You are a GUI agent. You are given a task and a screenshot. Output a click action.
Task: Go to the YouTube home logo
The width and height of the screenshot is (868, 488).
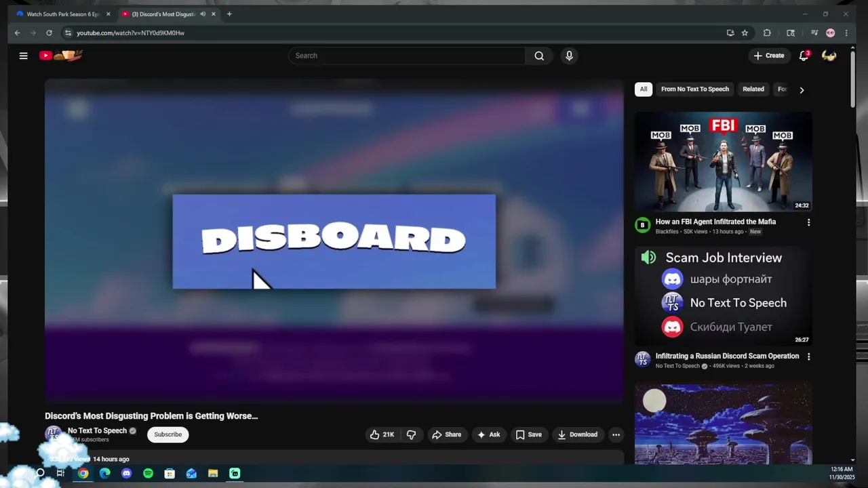[60, 56]
